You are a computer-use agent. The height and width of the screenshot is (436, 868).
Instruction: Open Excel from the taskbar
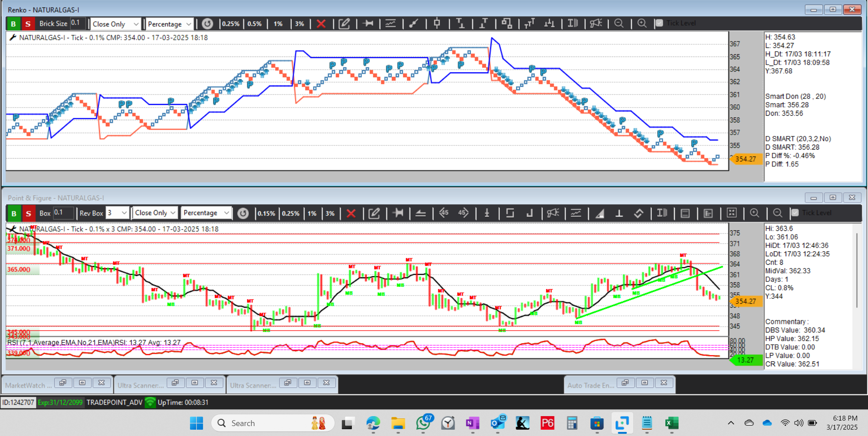coord(672,423)
